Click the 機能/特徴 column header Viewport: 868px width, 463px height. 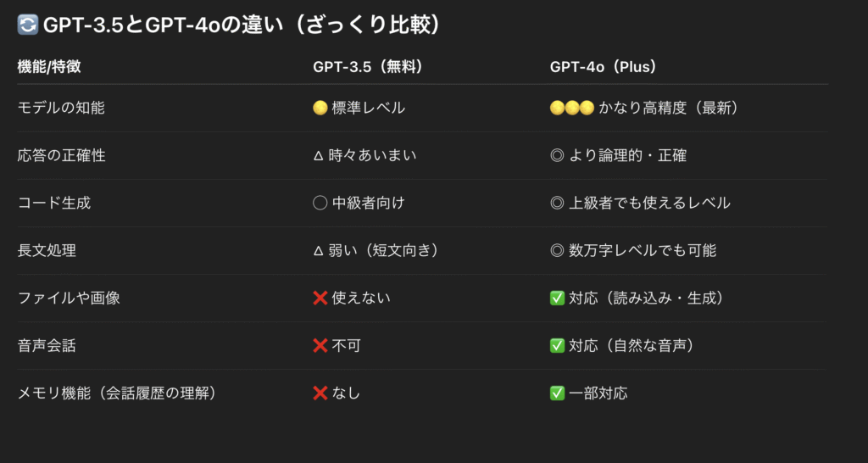point(49,67)
